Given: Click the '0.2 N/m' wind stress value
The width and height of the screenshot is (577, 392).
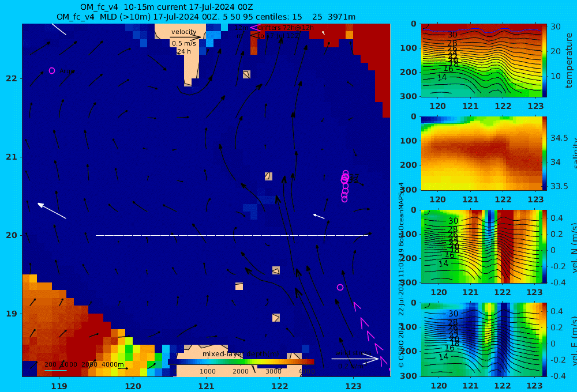Looking at the screenshot, I should point(351,366).
